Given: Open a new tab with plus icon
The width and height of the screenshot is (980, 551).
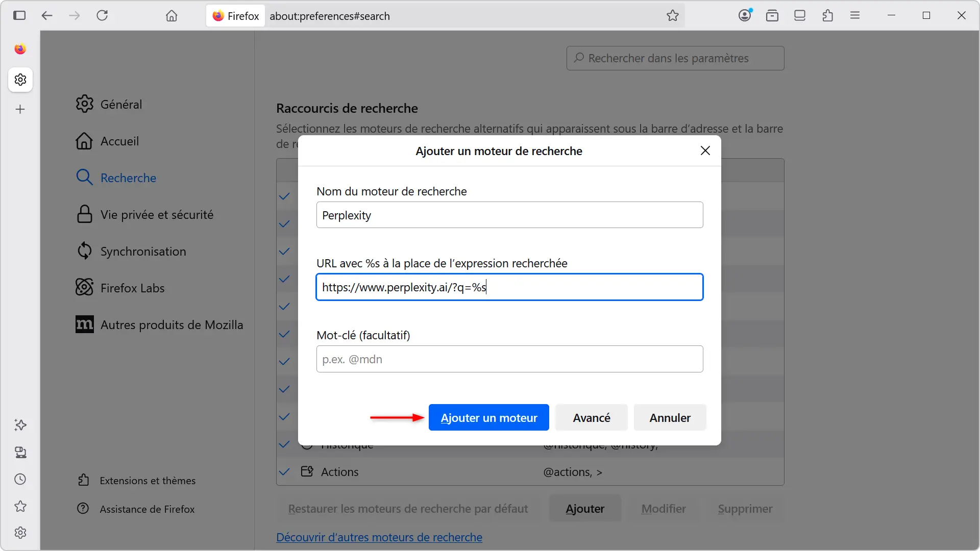Looking at the screenshot, I should (20, 109).
